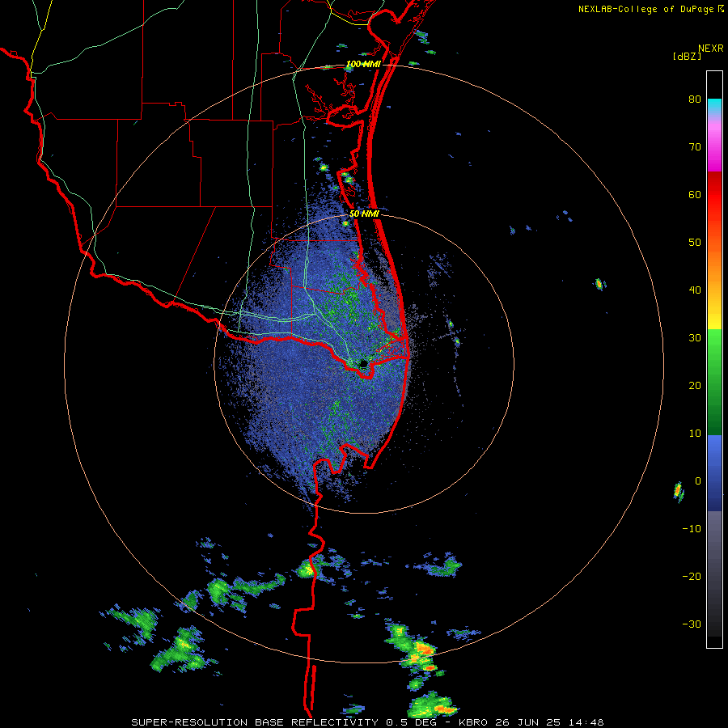728x728 pixels.
Task: Click the orange band on the color scale
Action: 714,267
